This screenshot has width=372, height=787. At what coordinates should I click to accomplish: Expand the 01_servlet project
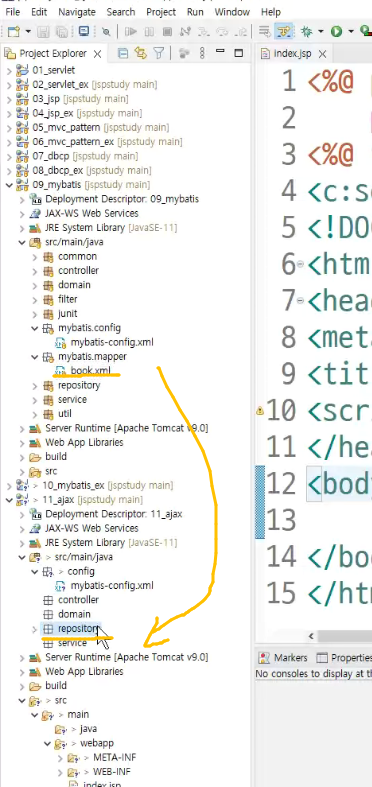(x=9, y=70)
